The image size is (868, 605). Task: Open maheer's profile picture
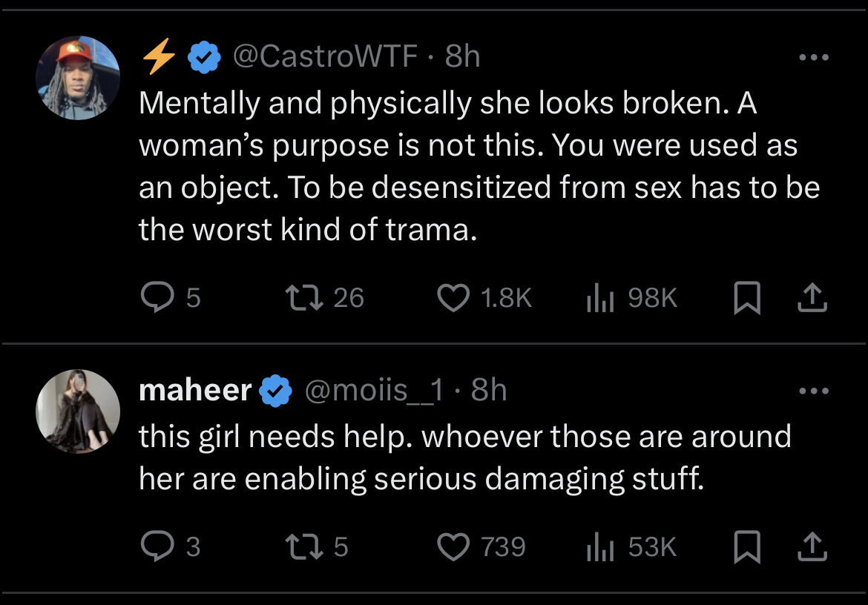point(78,411)
